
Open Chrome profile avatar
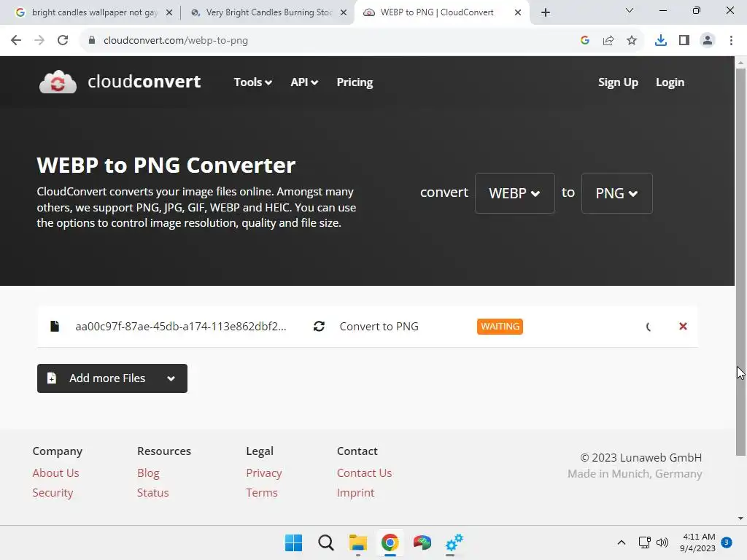[708, 41]
